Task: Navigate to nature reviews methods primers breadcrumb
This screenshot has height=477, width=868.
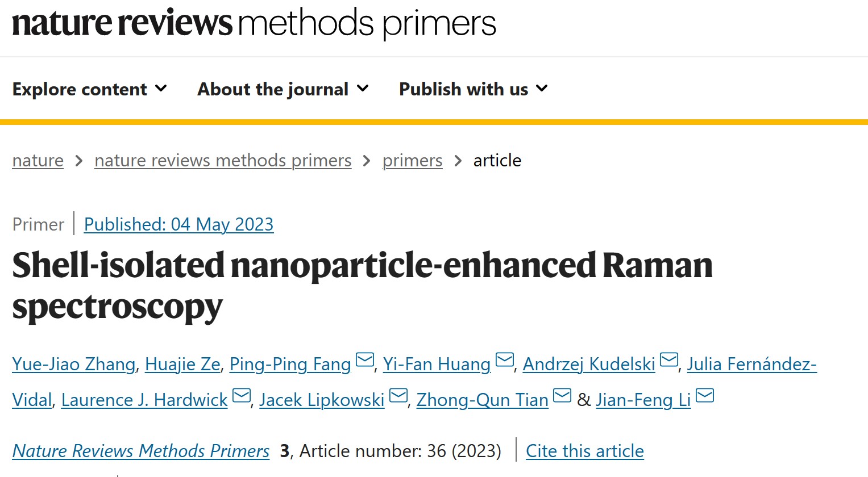Action: (x=223, y=161)
